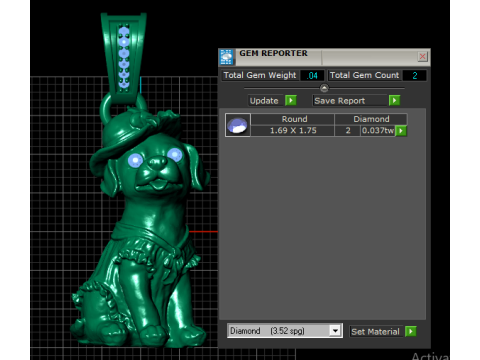Click the Total Gem Weight label
Image resolution: width=480 pixels, height=360 pixels.
(x=260, y=75)
